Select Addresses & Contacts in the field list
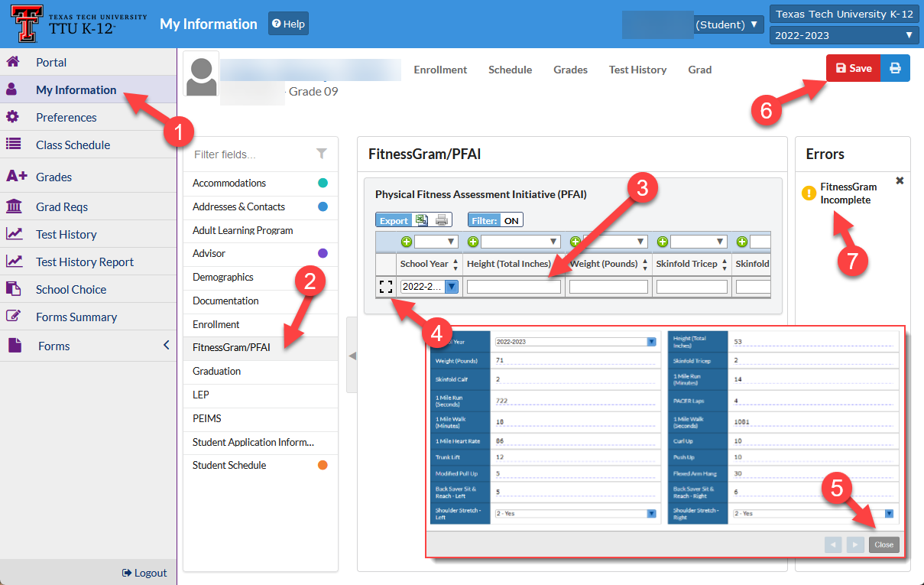 click(261, 207)
